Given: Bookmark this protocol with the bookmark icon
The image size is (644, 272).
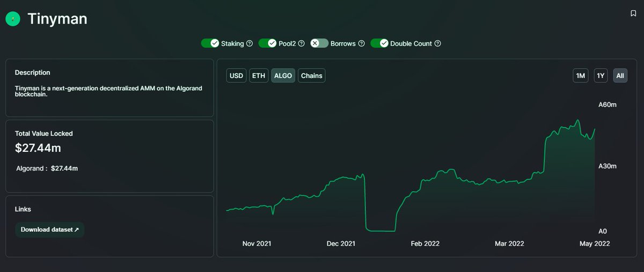Looking at the screenshot, I should [x=633, y=13].
